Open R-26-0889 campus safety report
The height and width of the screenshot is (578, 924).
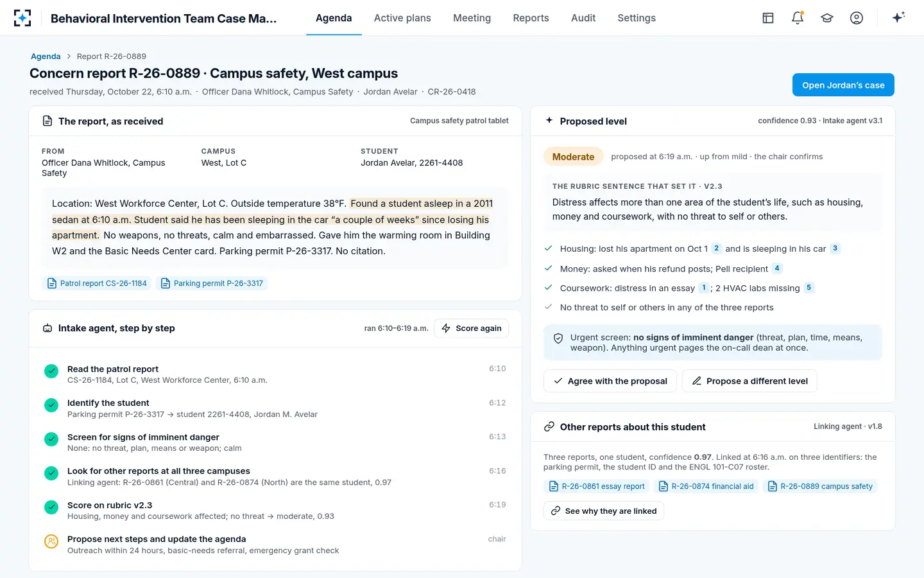click(x=820, y=486)
